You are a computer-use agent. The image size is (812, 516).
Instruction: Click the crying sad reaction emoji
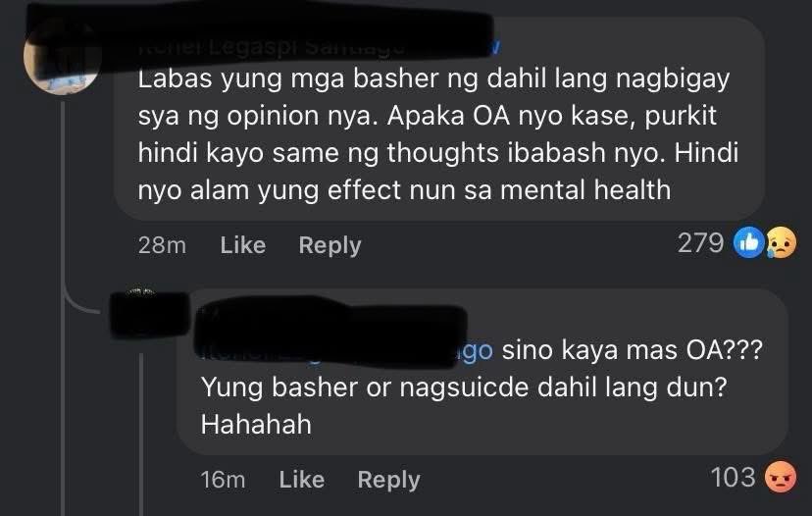781,242
